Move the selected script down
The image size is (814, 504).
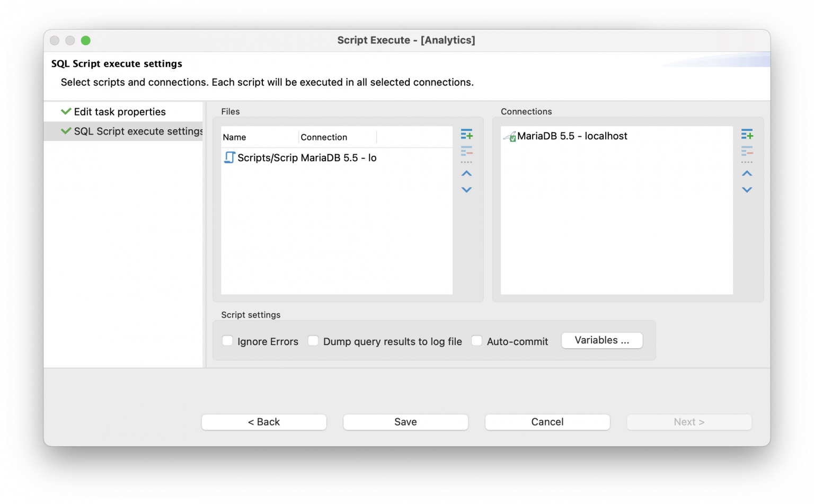point(466,190)
